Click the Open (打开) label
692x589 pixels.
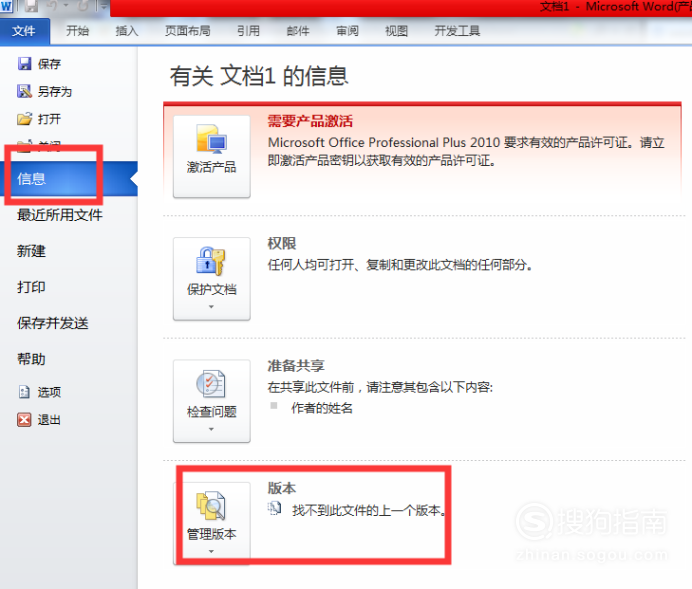coord(49,119)
